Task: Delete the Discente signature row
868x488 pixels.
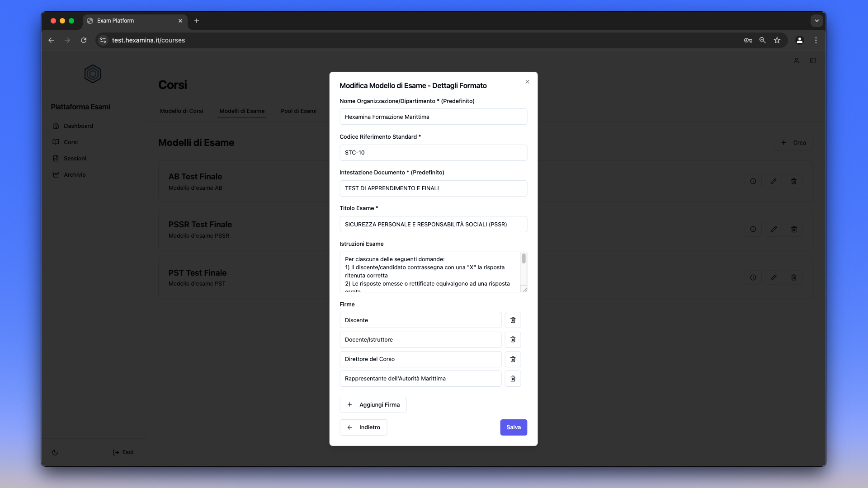Action: [x=513, y=320]
